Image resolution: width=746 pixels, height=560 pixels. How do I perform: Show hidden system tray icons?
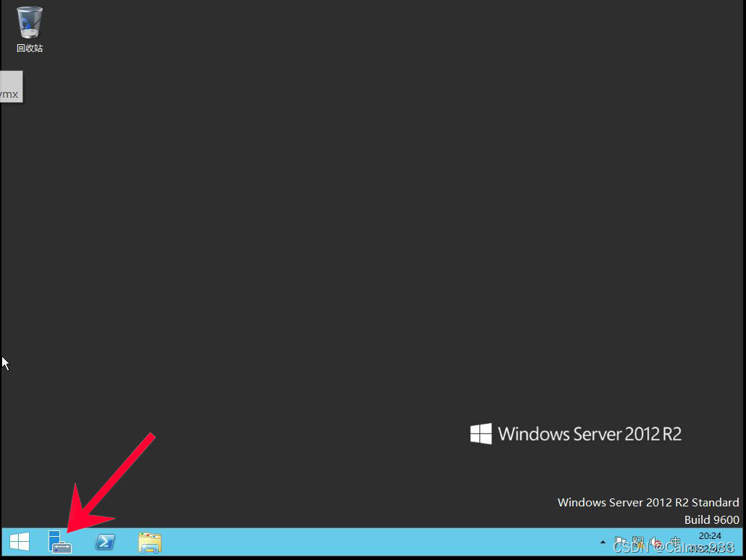point(603,542)
